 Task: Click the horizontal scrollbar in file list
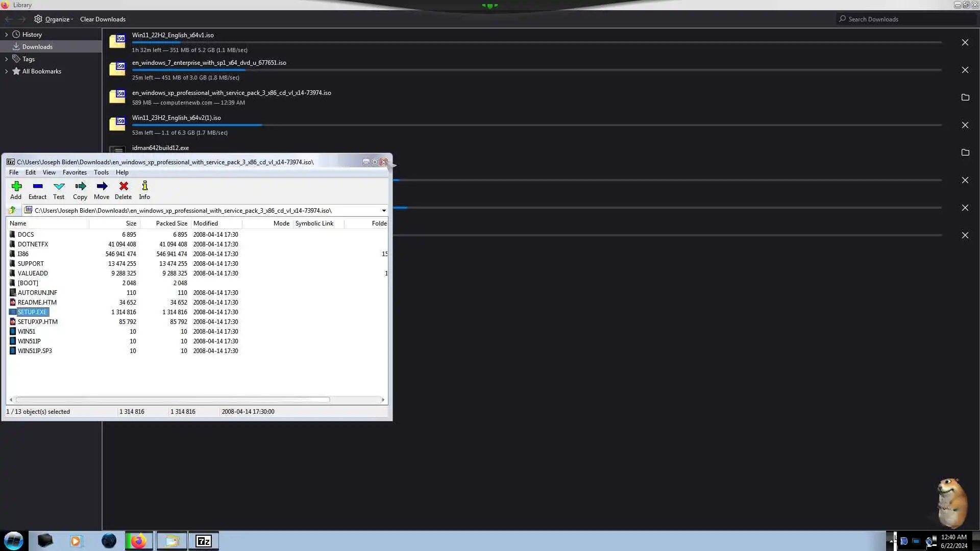(x=172, y=399)
